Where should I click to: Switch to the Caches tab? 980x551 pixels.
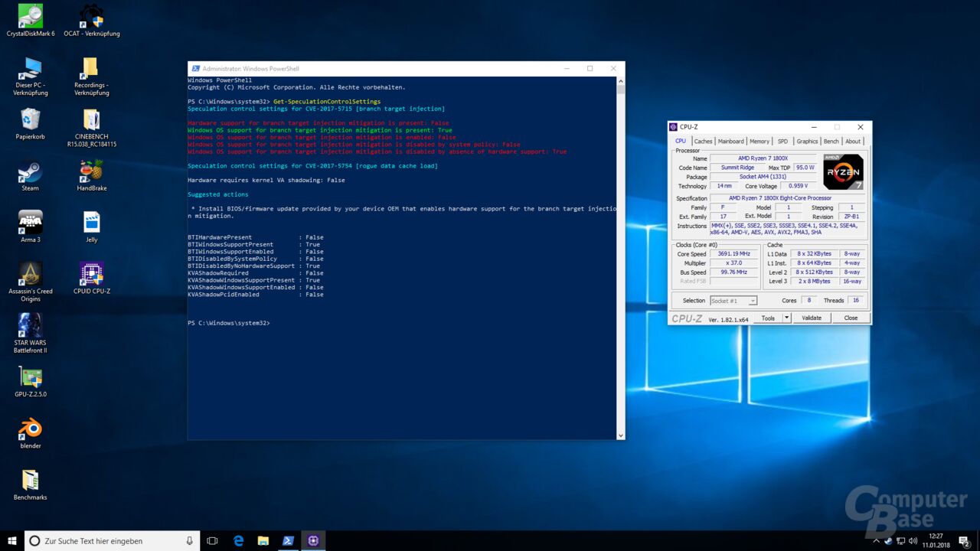click(703, 141)
